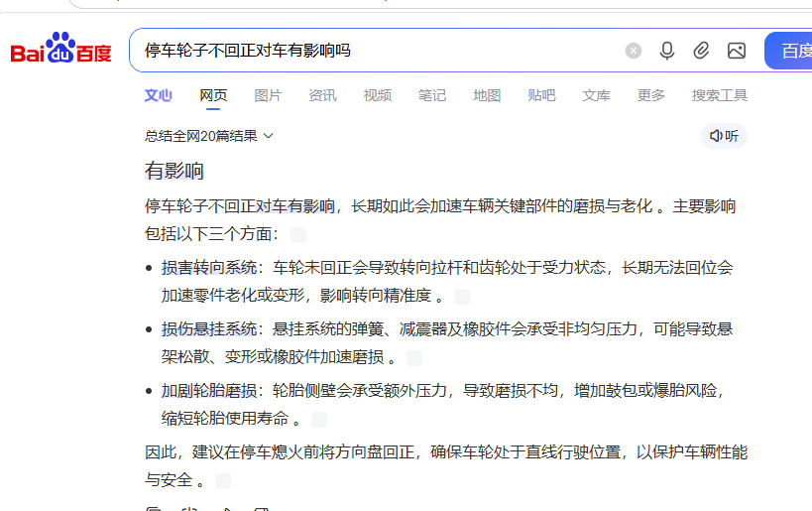Image resolution: width=812 pixels, height=511 pixels.
Task: Click the Baidu logo
Action: 61,49
